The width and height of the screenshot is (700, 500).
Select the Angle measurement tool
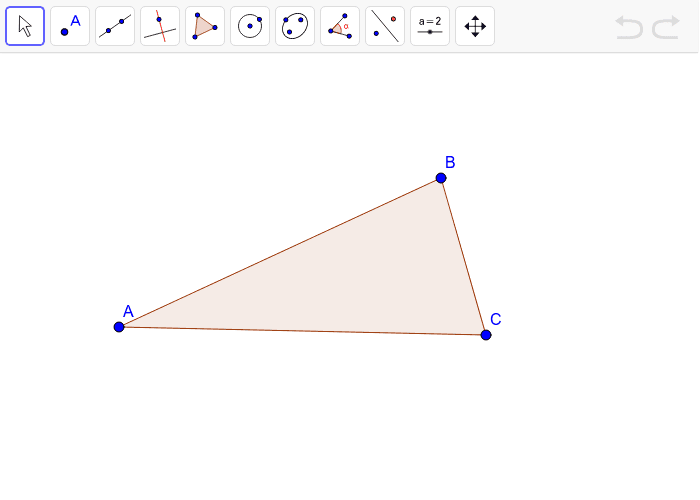(340, 26)
